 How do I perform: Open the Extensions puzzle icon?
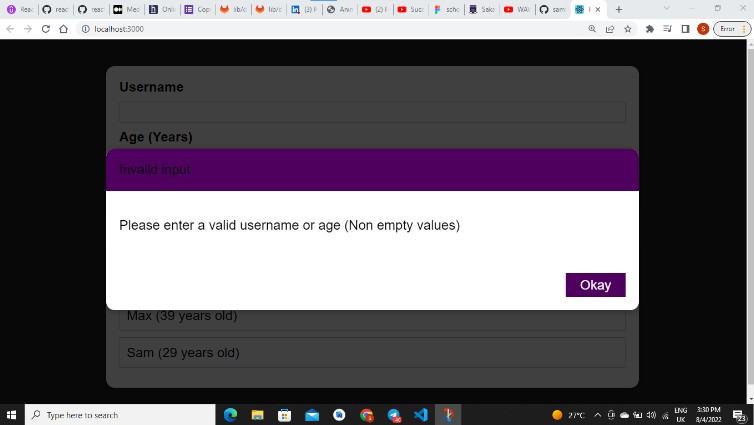pyautogui.click(x=650, y=29)
